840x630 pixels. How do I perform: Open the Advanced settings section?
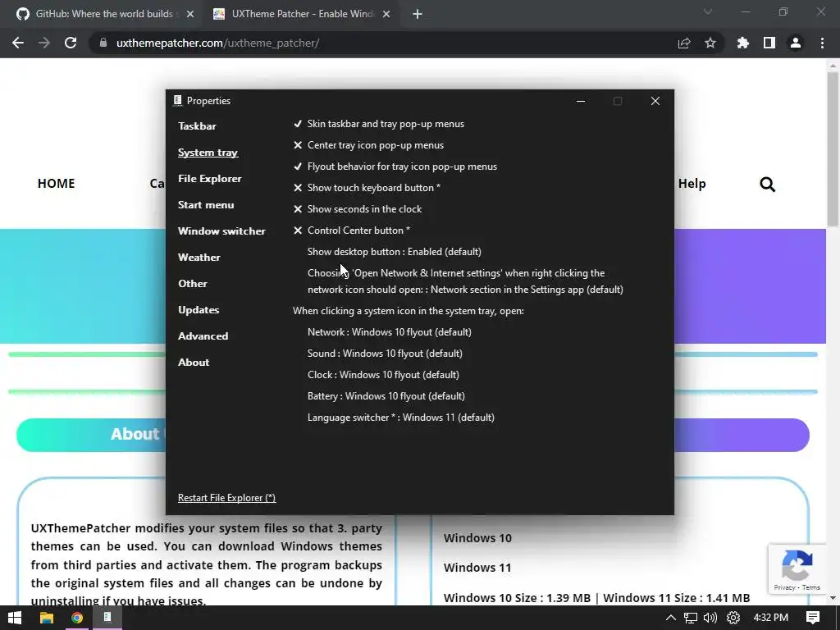(x=203, y=336)
